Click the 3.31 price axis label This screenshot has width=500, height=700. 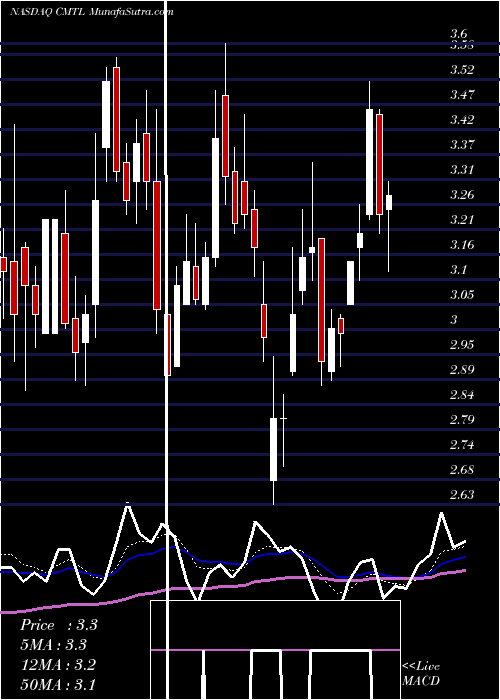point(462,170)
